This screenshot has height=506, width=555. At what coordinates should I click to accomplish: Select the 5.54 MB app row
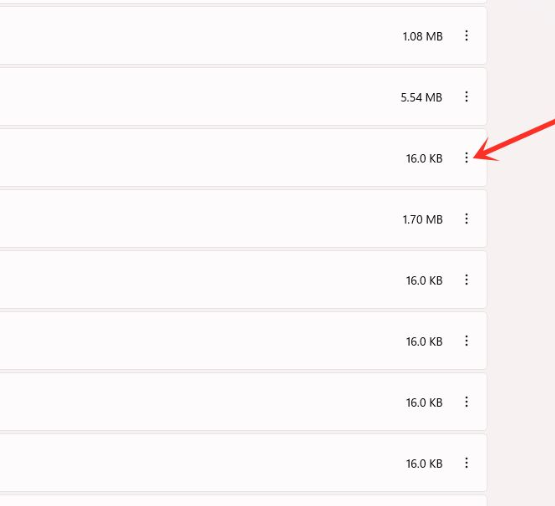[x=243, y=97]
